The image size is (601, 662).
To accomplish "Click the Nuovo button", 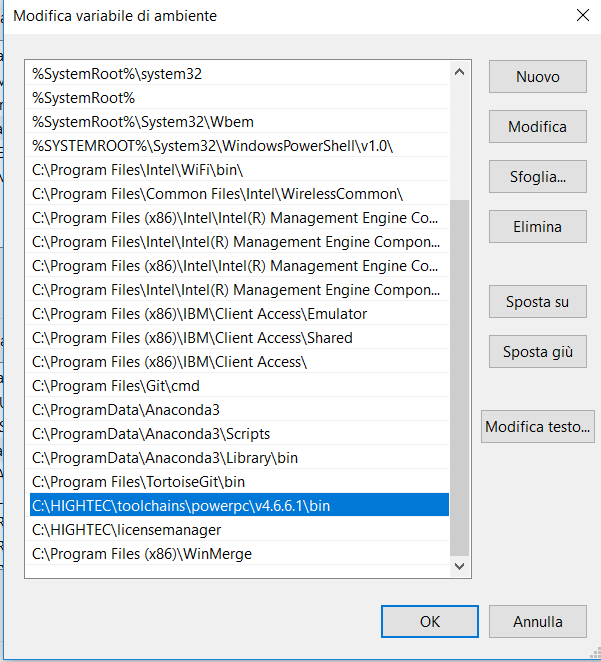I will pyautogui.click(x=537, y=77).
